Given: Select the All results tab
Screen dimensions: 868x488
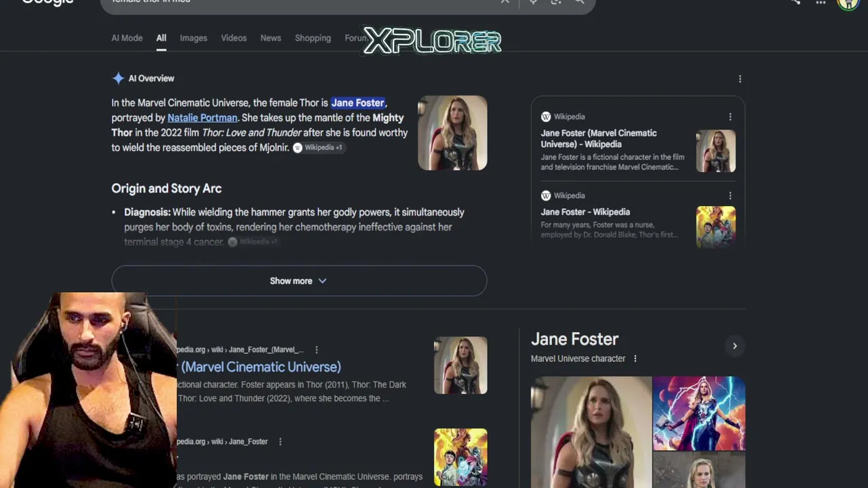Looking at the screenshot, I should tap(161, 38).
